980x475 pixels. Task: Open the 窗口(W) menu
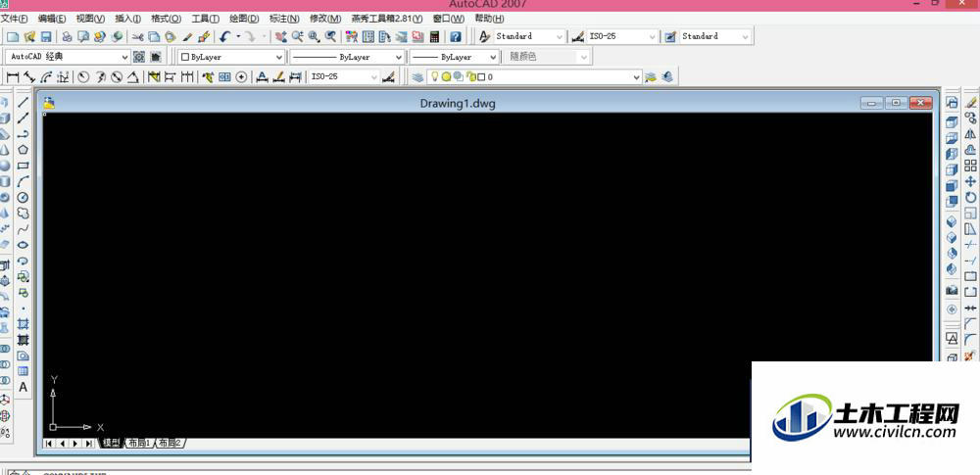[449, 19]
